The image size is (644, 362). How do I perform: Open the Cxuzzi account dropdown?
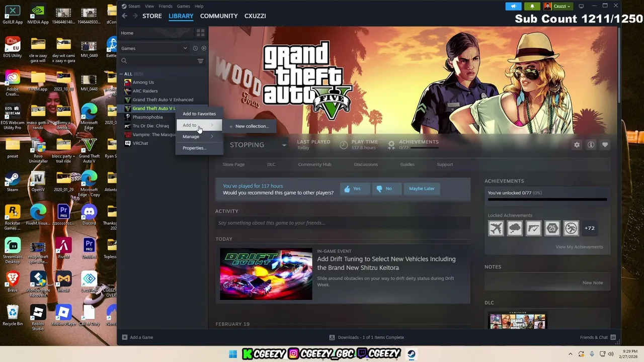coord(558,6)
